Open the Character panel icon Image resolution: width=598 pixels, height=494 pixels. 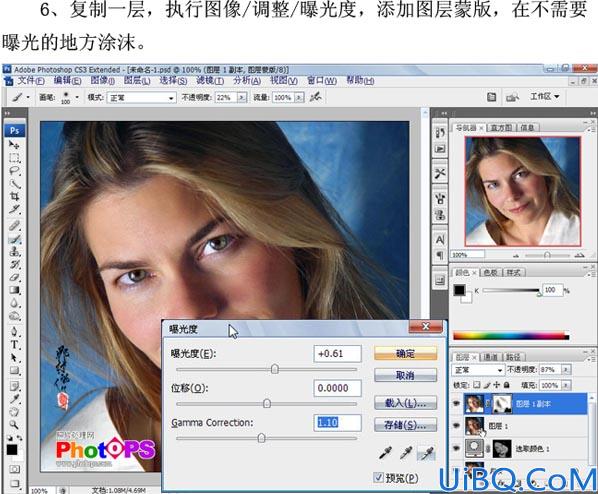(x=440, y=240)
